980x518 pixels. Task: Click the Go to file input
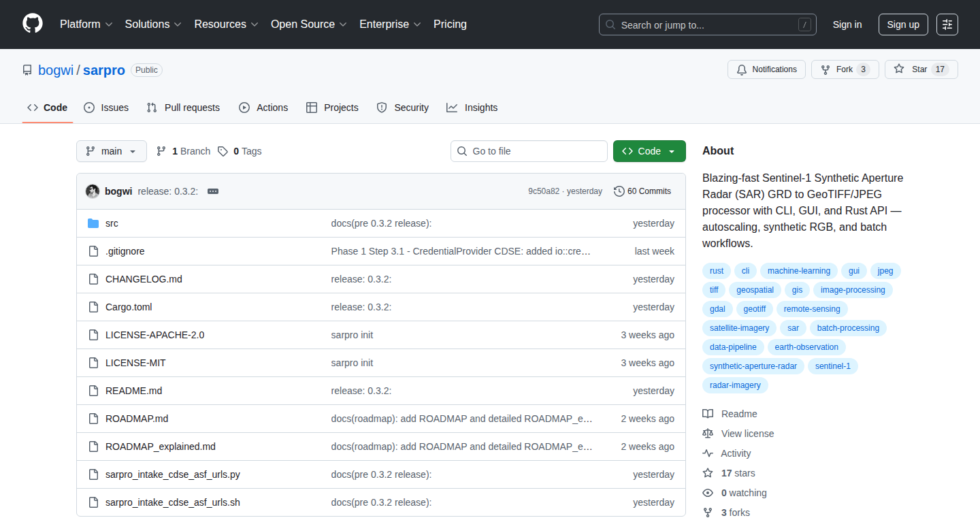529,151
